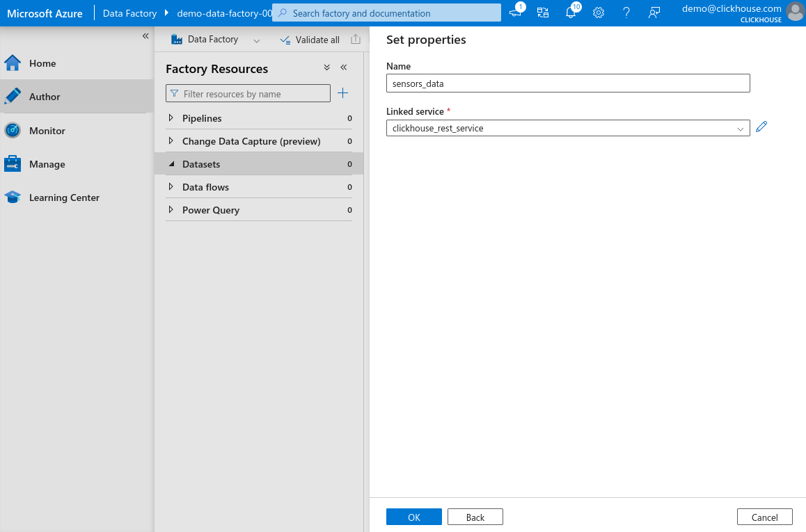
Task: Open the settings gear icon
Action: point(599,13)
